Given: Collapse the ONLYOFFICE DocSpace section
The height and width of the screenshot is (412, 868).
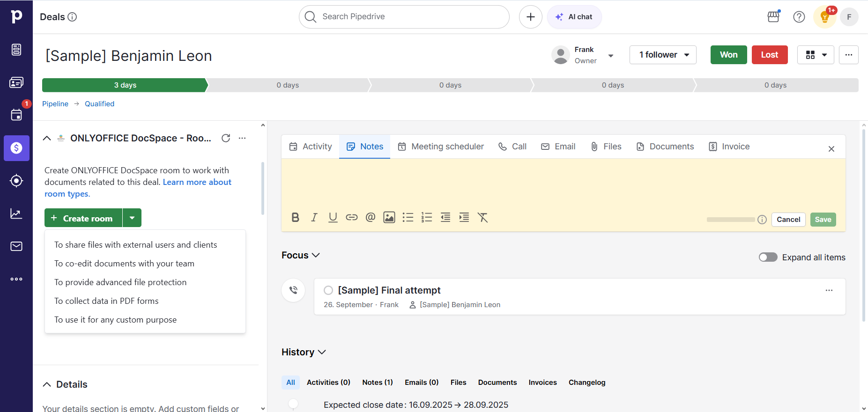Looking at the screenshot, I should [47, 138].
